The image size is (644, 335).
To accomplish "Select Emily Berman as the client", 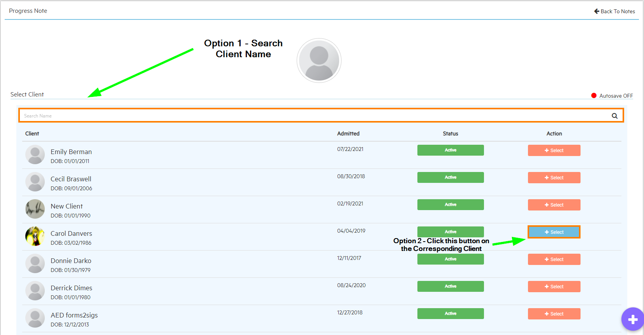I will 554,151.
